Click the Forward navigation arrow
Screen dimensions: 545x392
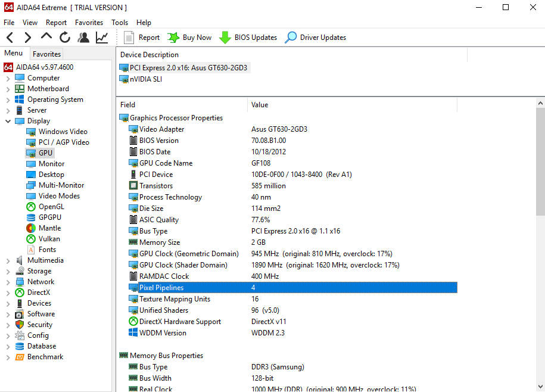pos(27,38)
